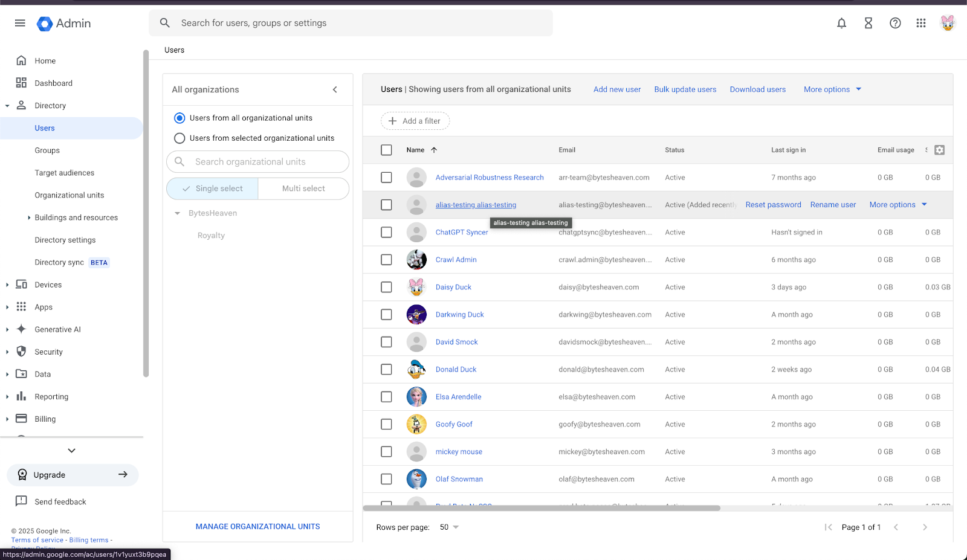
Task: Collapse the All organizations panel arrow
Action: [335, 89]
